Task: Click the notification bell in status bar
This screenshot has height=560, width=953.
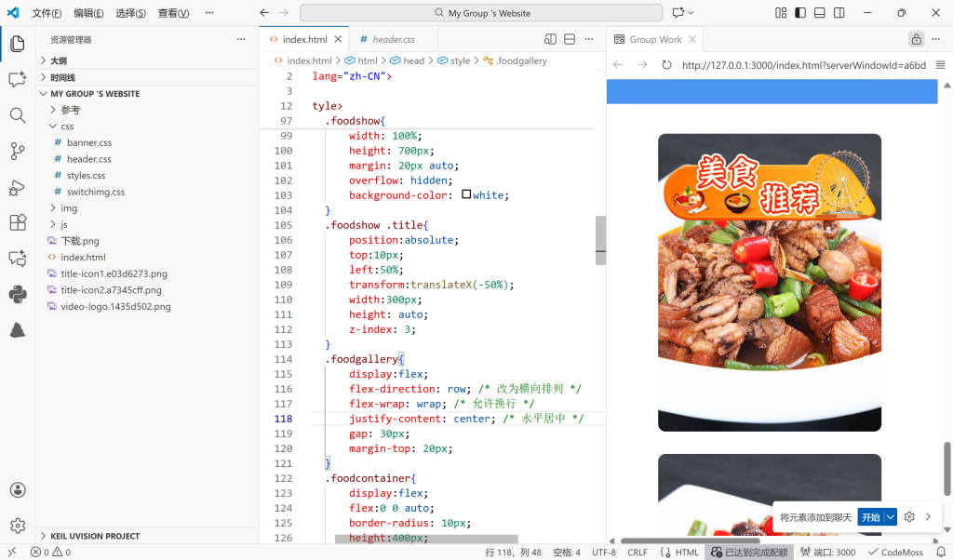Action: 939,553
